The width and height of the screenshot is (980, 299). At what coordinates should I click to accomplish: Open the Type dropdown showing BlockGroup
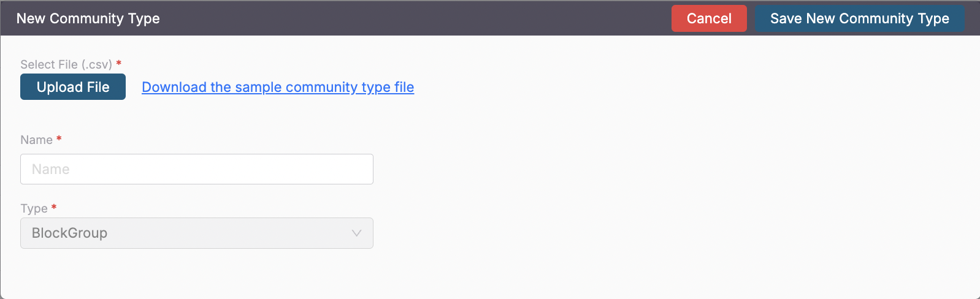click(x=196, y=233)
